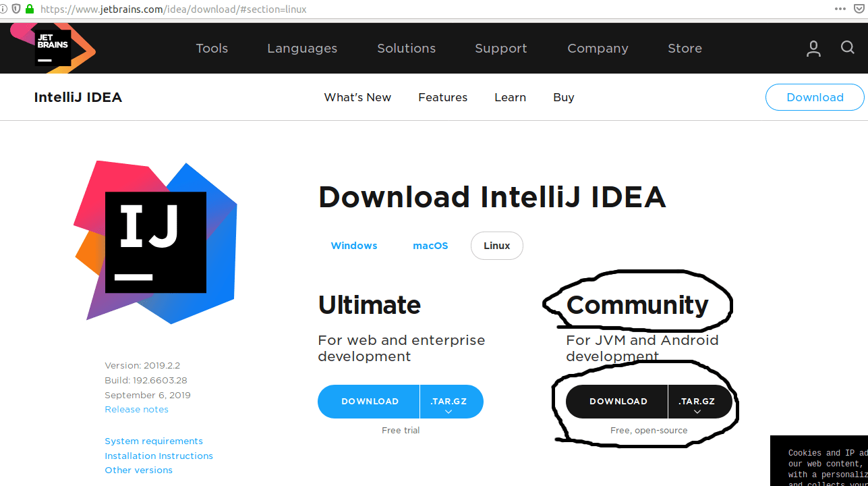This screenshot has height=486, width=868.
Task: Click the "Download IntelliJ IDEA" heading
Action: point(492,197)
